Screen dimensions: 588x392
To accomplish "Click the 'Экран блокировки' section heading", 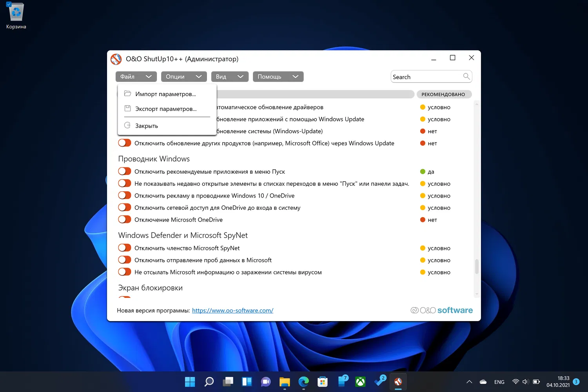I will click(x=151, y=288).
